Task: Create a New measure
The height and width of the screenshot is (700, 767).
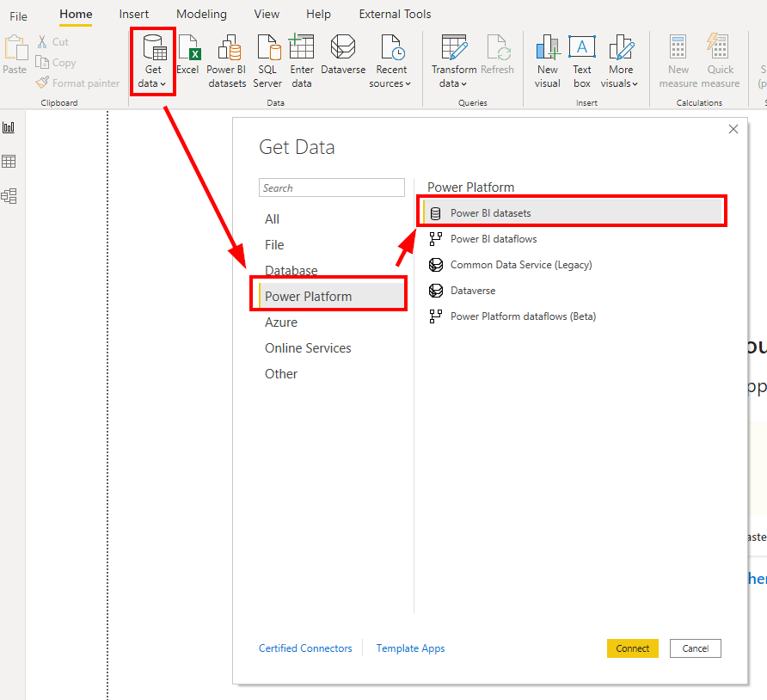Action: point(678,62)
